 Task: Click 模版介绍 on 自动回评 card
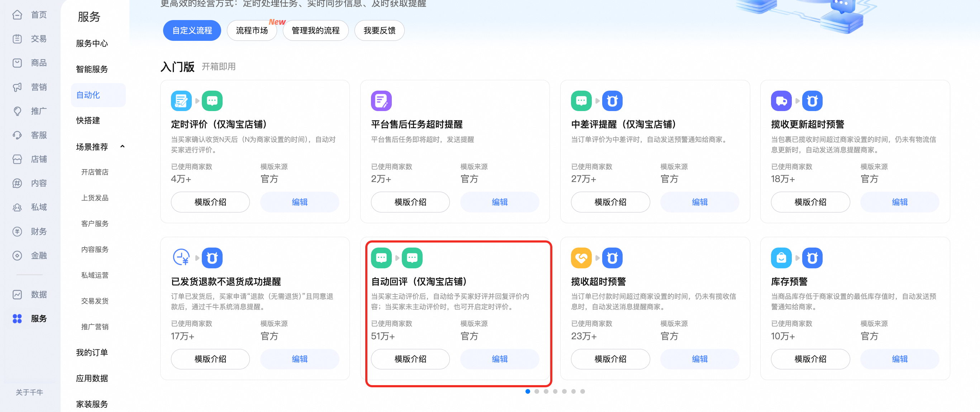point(410,359)
